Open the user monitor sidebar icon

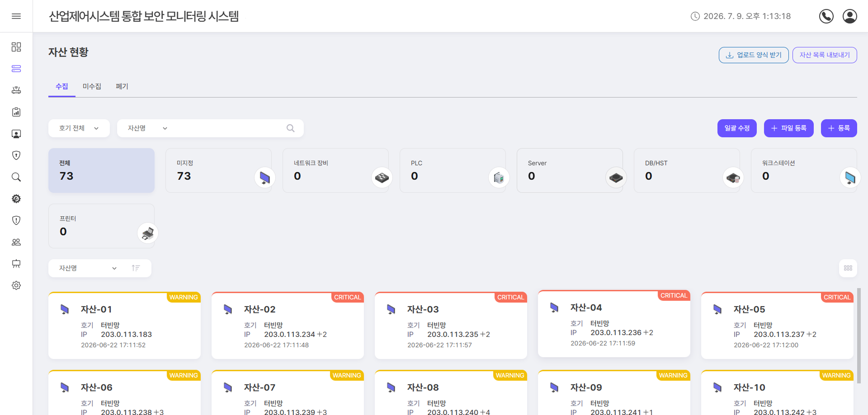point(16,134)
